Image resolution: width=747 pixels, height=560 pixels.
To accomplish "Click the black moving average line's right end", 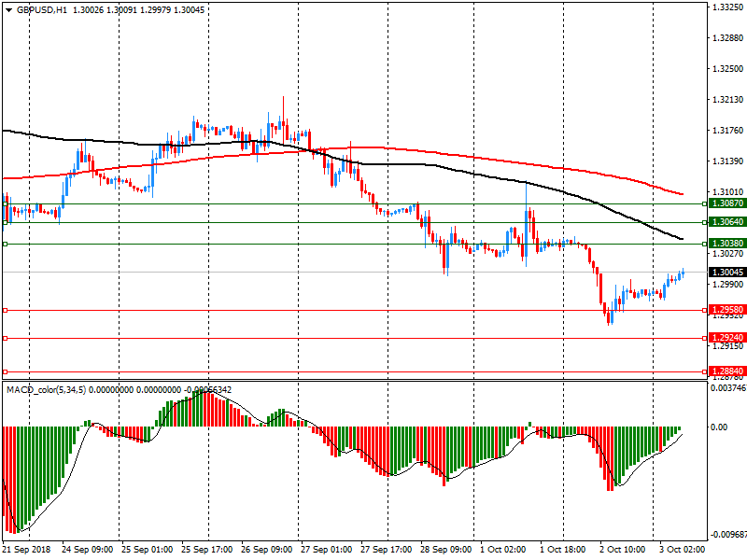I will (683, 240).
